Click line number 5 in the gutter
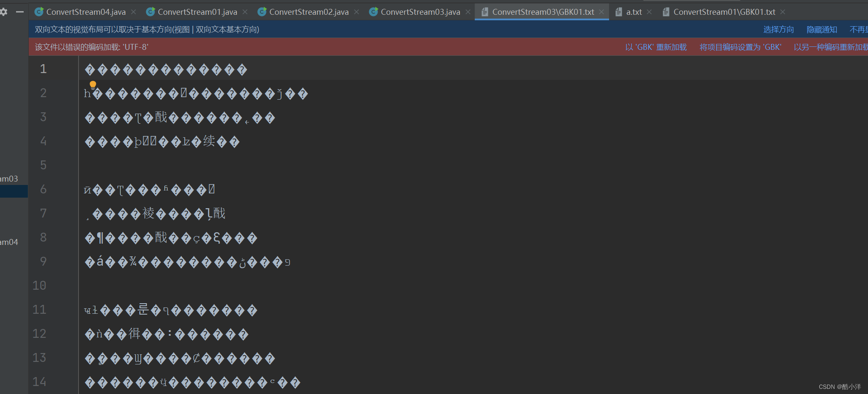 click(x=43, y=165)
